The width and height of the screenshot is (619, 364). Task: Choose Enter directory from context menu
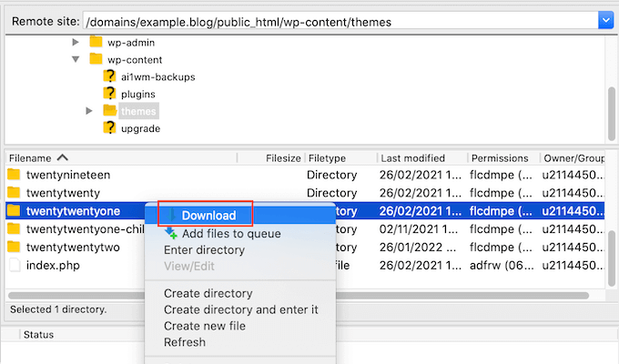click(204, 250)
